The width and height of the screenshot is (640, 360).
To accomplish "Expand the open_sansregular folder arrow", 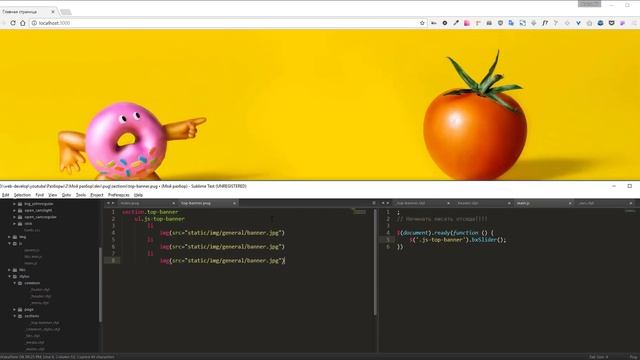I will coord(15,217).
